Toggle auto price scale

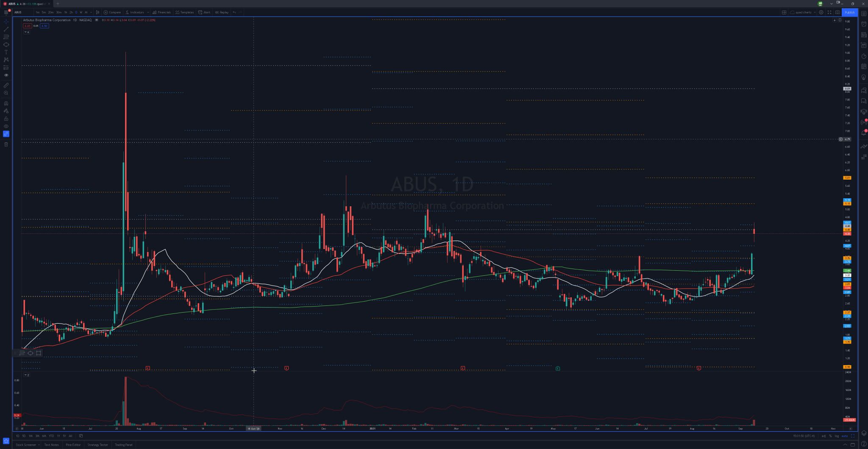pyautogui.click(x=844, y=436)
